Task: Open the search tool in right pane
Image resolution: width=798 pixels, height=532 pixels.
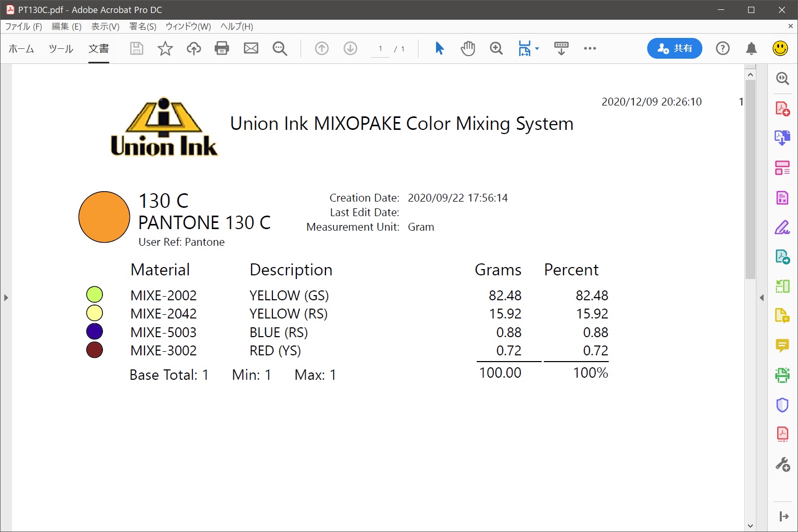Action: click(782, 78)
